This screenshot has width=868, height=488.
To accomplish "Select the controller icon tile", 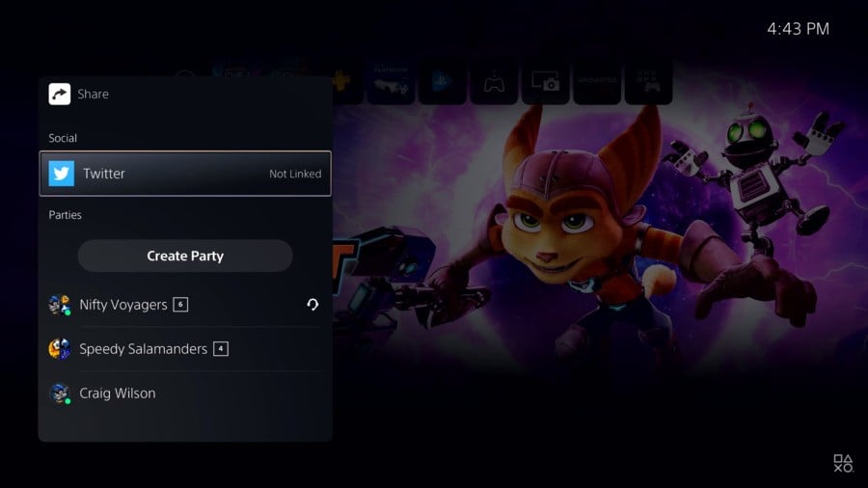I will click(494, 82).
